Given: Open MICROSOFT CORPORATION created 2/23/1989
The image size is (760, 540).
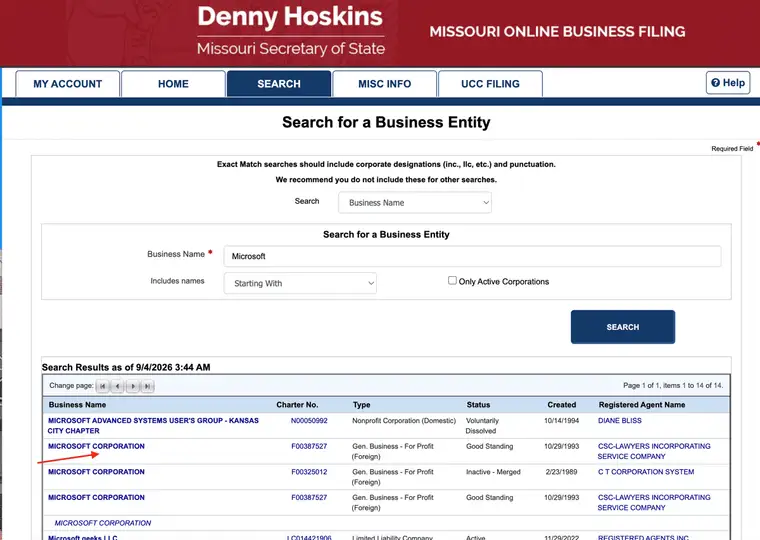Looking at the screenshot, I should pos(96,472).
